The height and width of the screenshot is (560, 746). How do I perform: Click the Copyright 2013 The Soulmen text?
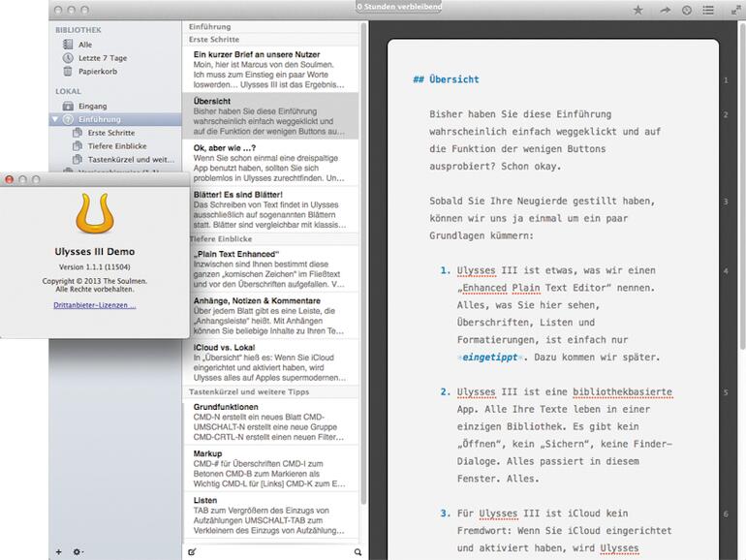point(95,281)
